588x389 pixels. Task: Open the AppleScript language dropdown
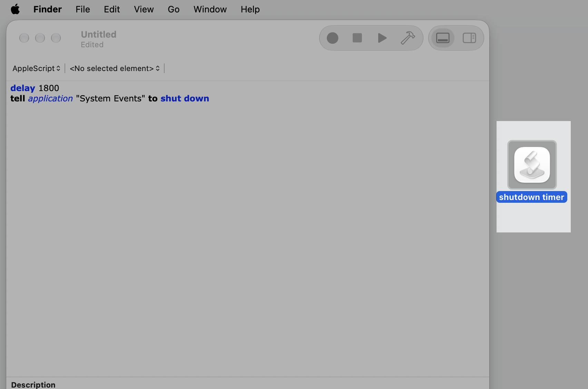pos(36,68)
